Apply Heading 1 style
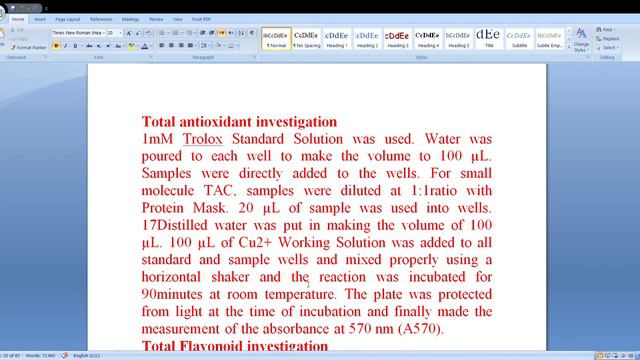Viewport: 640px width, 360px height. point(336,39)
